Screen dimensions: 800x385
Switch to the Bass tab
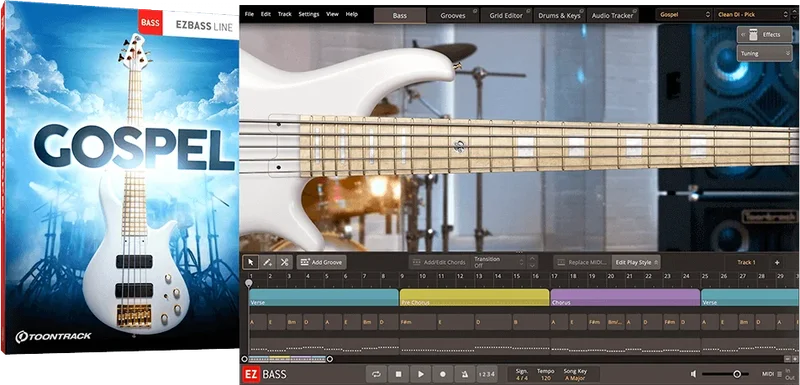pos(400,16)
